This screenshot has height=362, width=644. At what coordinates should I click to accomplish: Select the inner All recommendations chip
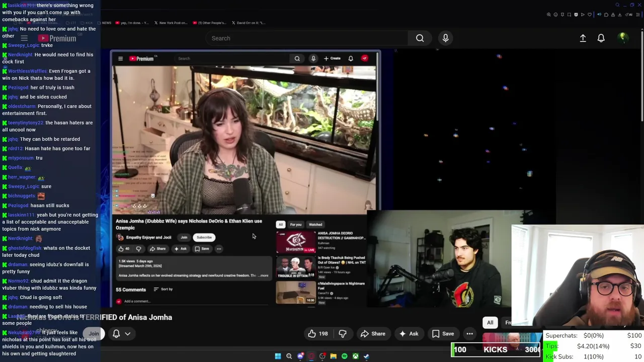tap(280, 225)
